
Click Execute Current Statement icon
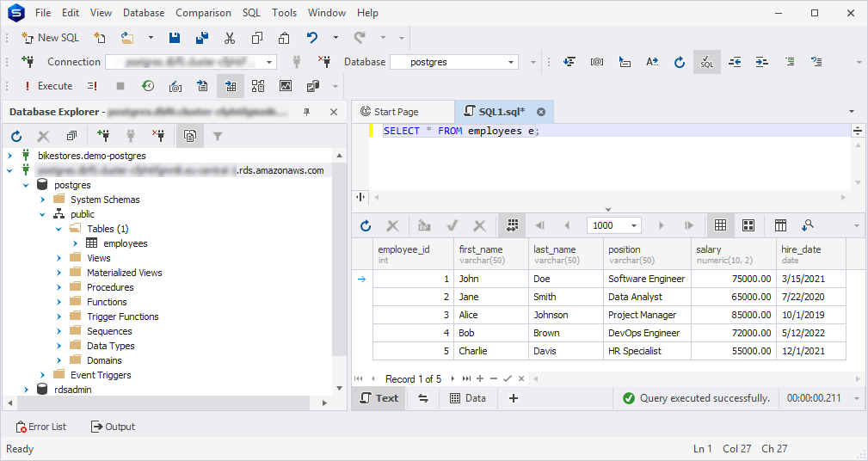(92, 86)
